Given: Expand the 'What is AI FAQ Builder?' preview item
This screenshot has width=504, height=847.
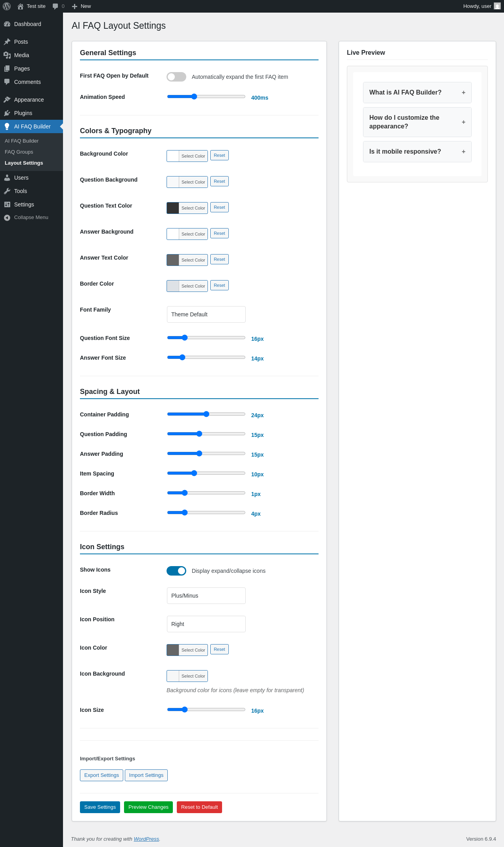Looking at the screenshot, I should point(417,93).
